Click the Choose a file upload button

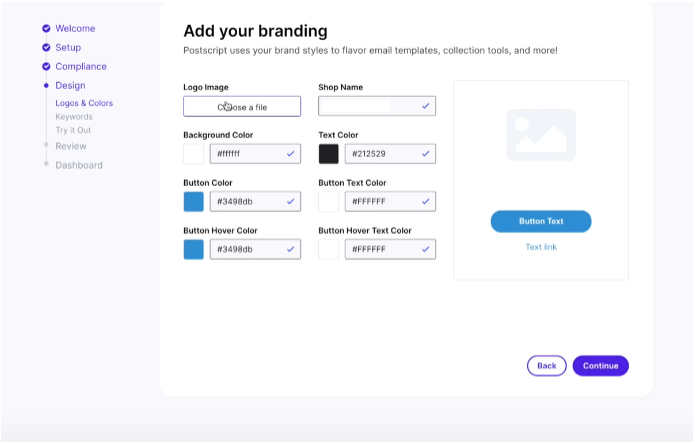click(x=242, y=106)
